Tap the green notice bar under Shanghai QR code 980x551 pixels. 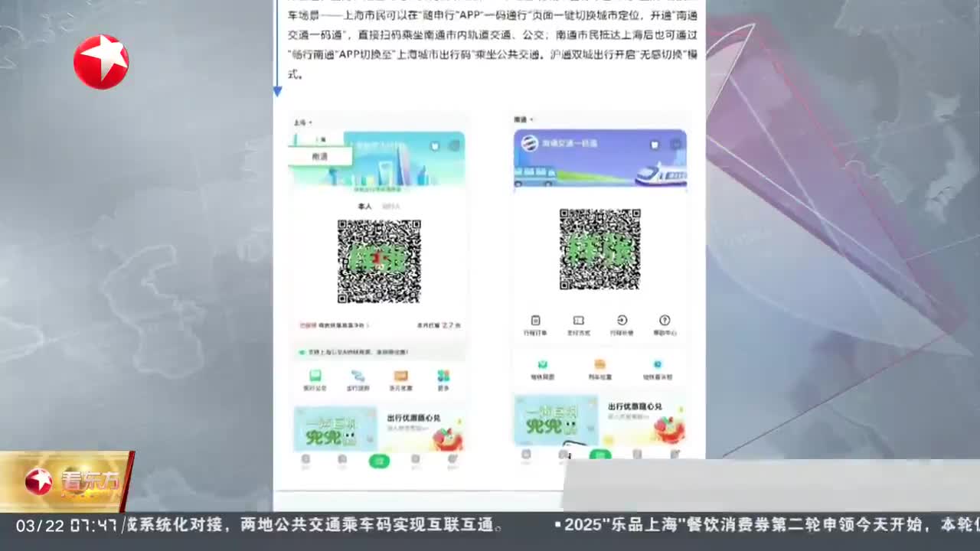tap(380, 352)
